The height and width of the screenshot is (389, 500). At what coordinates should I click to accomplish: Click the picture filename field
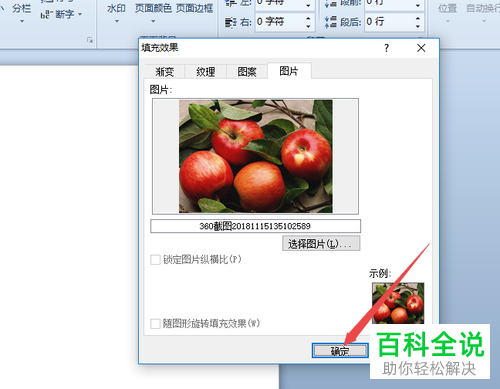[x=255, y=226]
